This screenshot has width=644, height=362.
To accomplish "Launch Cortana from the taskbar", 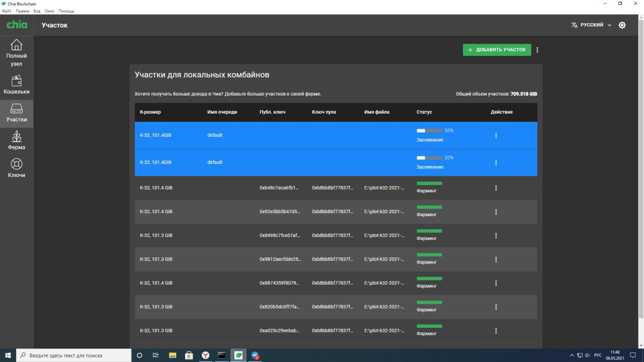I will point(140,355).
